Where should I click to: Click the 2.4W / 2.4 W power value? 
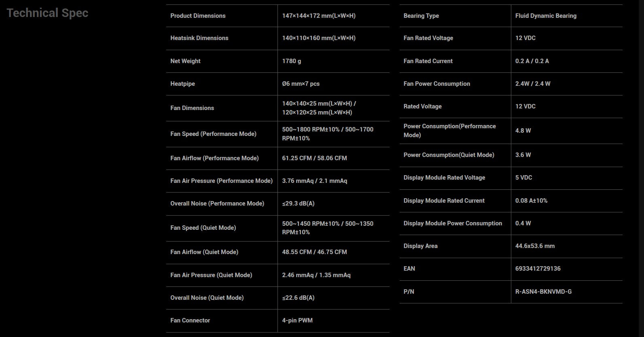coord(533,84)
